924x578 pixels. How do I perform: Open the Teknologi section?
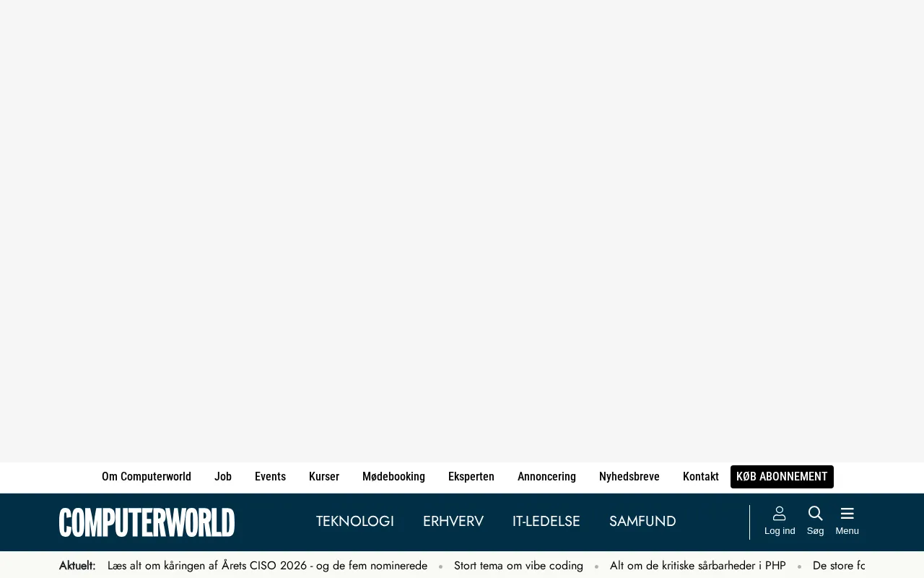pyautogui.click(x=355, y=522)
